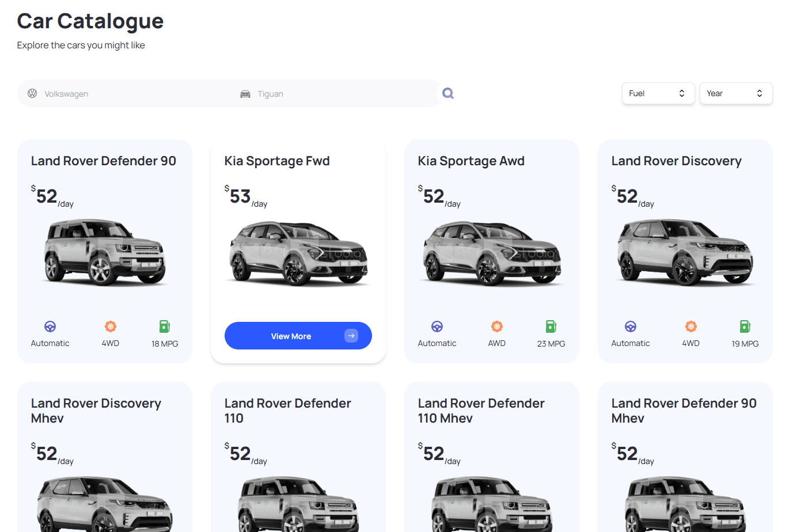Click 'Explore the cars you might like' subtitle
The height and width of the screenshot is (532, 812).
coord(81,45)
